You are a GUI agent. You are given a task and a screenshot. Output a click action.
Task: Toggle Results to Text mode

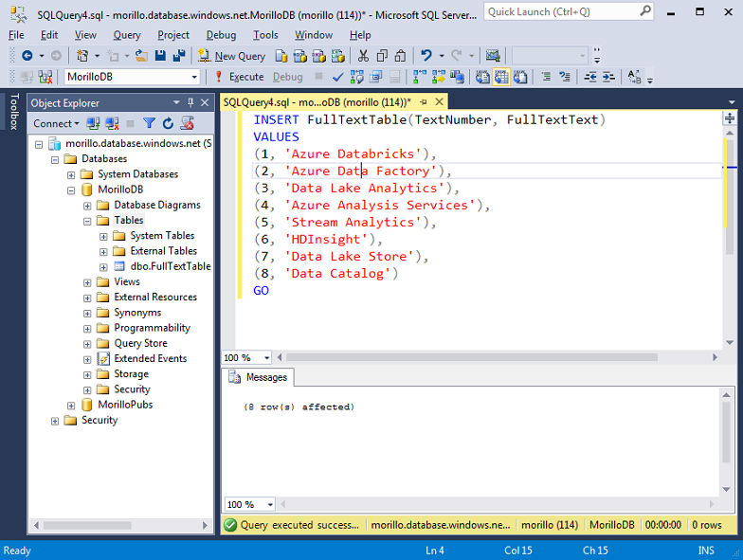click(482, 77)
